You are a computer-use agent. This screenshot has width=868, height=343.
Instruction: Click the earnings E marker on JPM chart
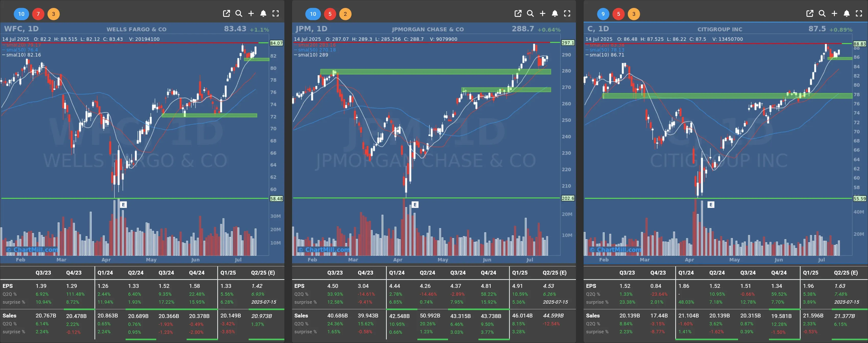(x=415, y=205)
